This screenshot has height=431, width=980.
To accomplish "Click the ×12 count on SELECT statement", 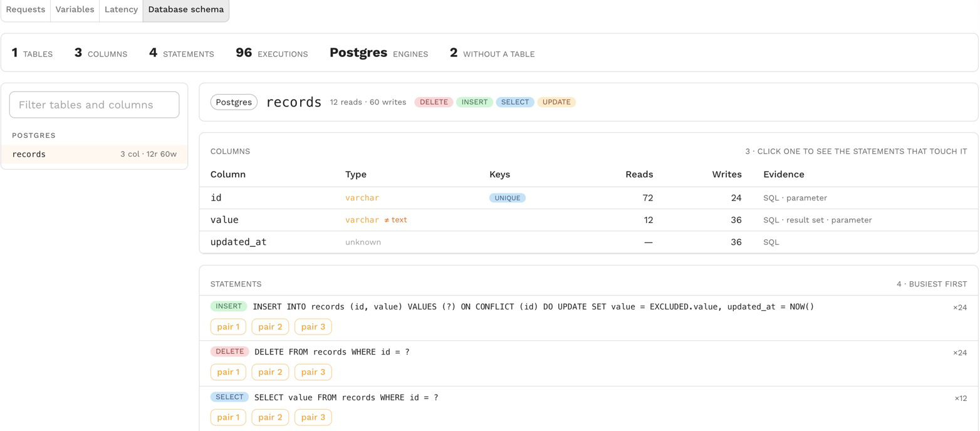I will (x=961, y=398).
